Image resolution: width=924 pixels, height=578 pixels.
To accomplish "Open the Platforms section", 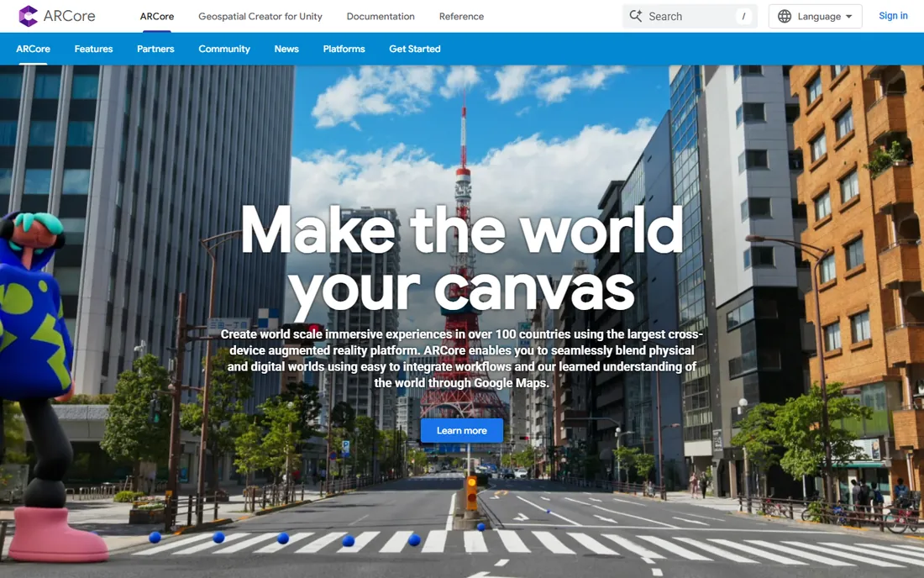I will click(344, 49).
